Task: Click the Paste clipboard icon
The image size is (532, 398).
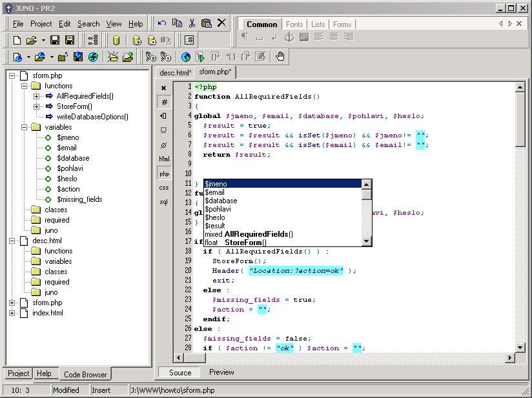Action: pos(207,24)
